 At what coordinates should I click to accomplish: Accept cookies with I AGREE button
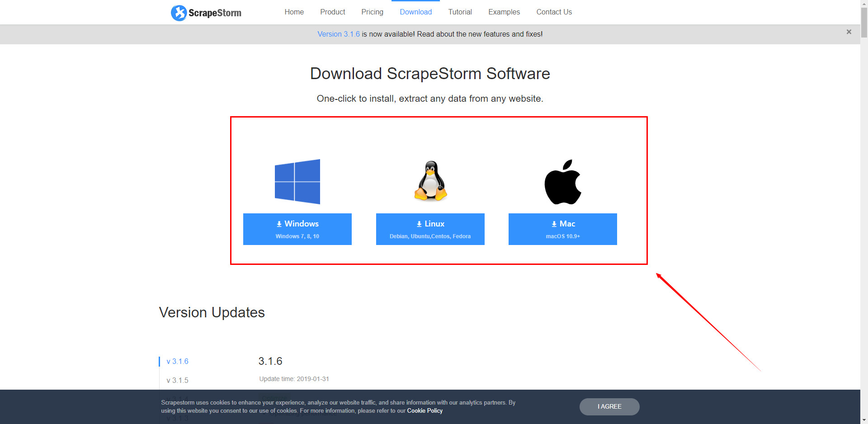point(609,406)
